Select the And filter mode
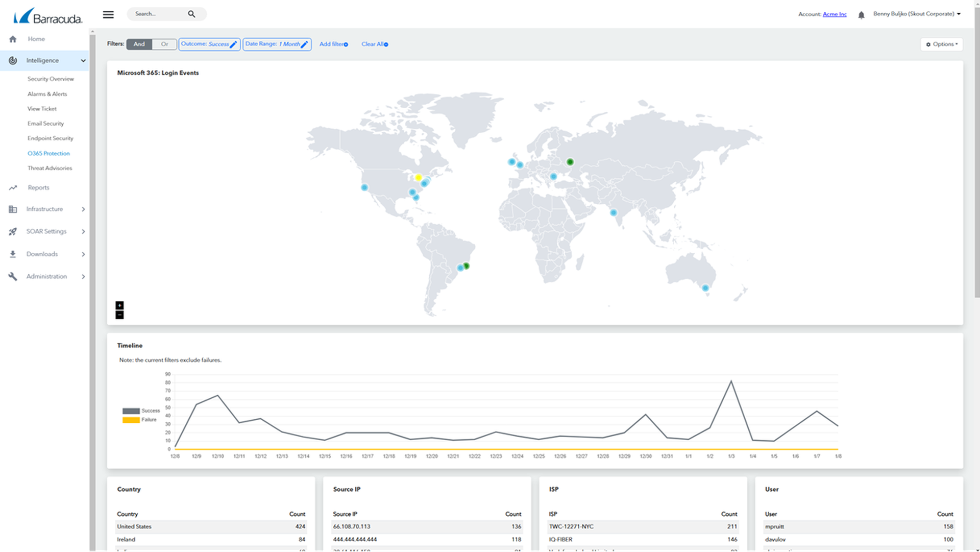This screenshot has height=552, width=980. tap(139, 44)
